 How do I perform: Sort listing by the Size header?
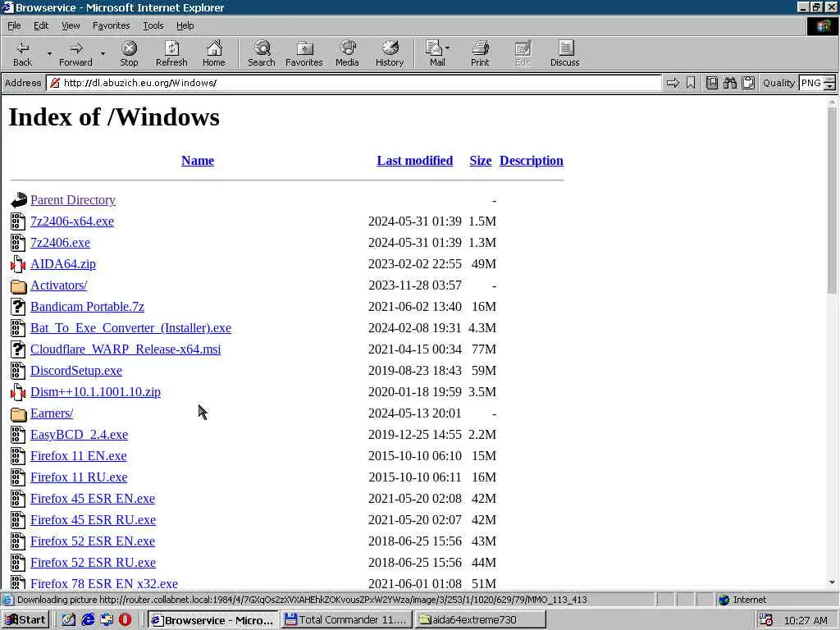pos(481,161)
